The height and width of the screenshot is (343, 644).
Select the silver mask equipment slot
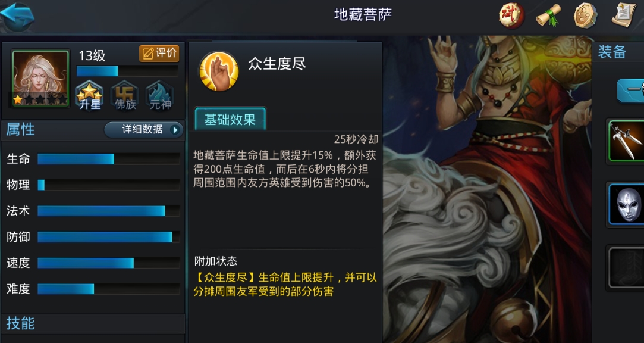(x=626, y=204)
